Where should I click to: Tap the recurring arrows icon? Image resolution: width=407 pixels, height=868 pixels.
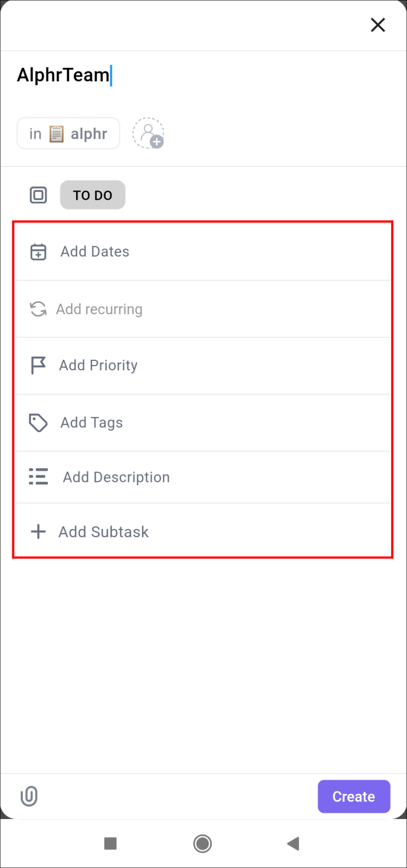(x=38, y=309)
